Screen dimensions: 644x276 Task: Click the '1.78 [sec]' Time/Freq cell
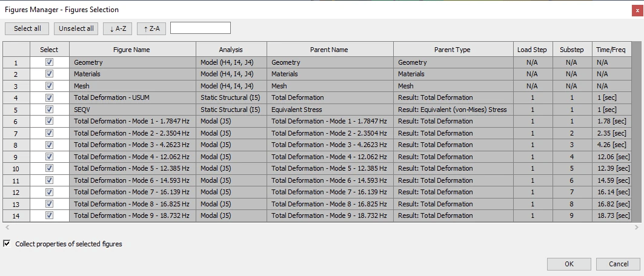(611, 121)
